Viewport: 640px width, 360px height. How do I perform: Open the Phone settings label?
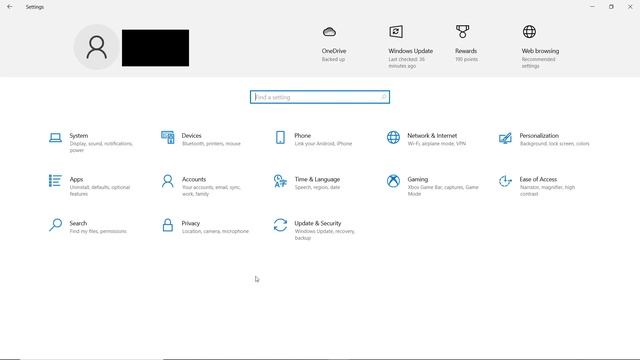pyautogui.click(x=303, y=136)
